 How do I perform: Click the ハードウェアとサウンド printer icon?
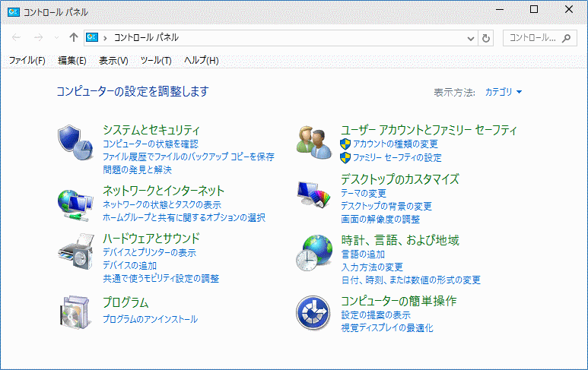coord(76,251)
